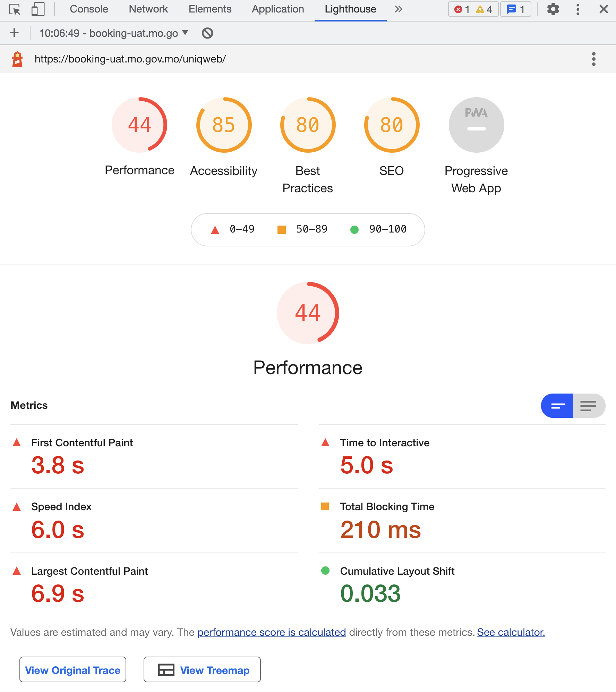The width and height of the screenshot is (616, 692).
Task: Switch metrics to expanded description view
Action: (589, 406)
